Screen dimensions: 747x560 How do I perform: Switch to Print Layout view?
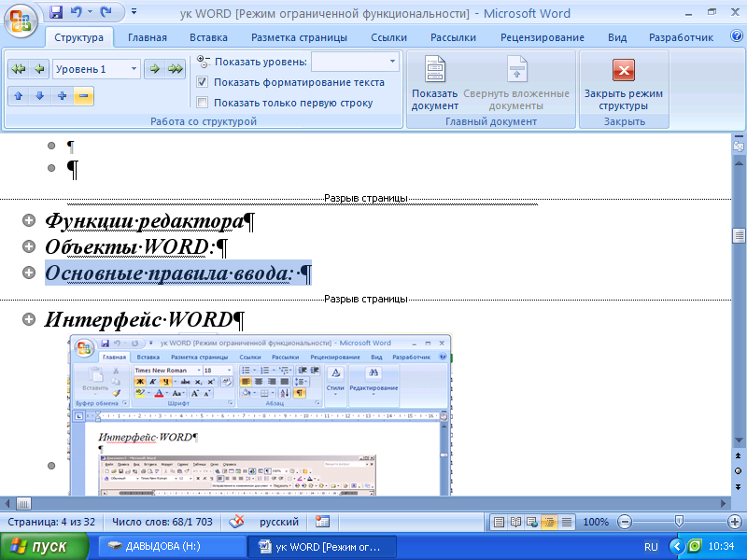click(x=499, y=522)
